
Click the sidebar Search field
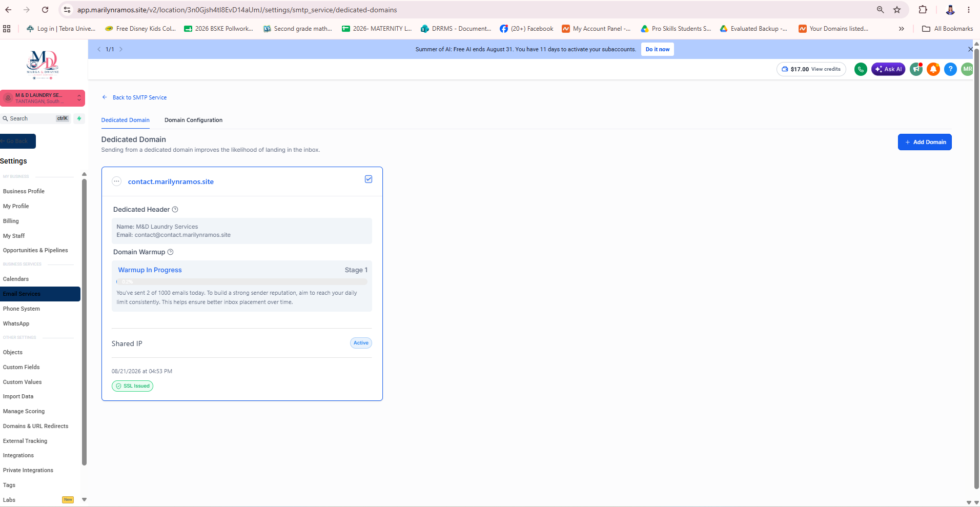coord(36,118)
